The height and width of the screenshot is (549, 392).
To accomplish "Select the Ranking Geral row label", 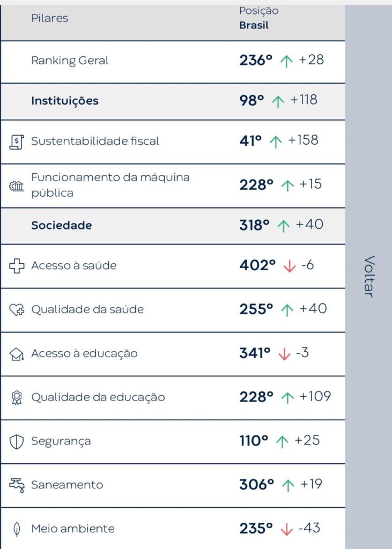I will click(70, 61).
